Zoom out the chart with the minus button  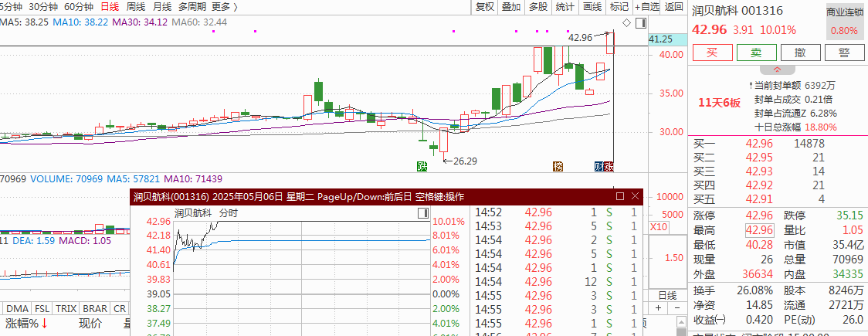(676, 307)
